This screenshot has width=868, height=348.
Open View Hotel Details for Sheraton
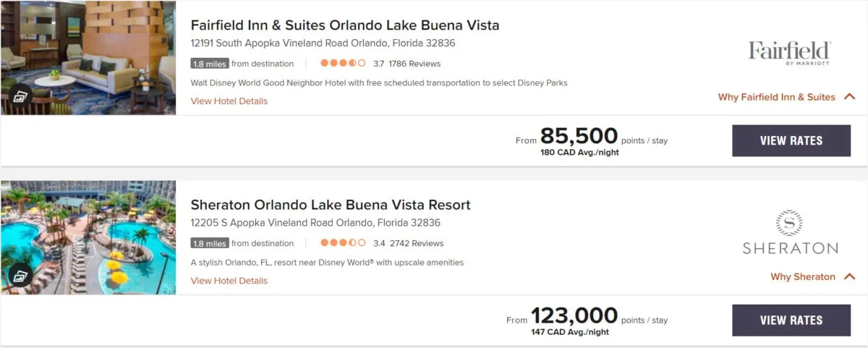[x=229, y=281]
